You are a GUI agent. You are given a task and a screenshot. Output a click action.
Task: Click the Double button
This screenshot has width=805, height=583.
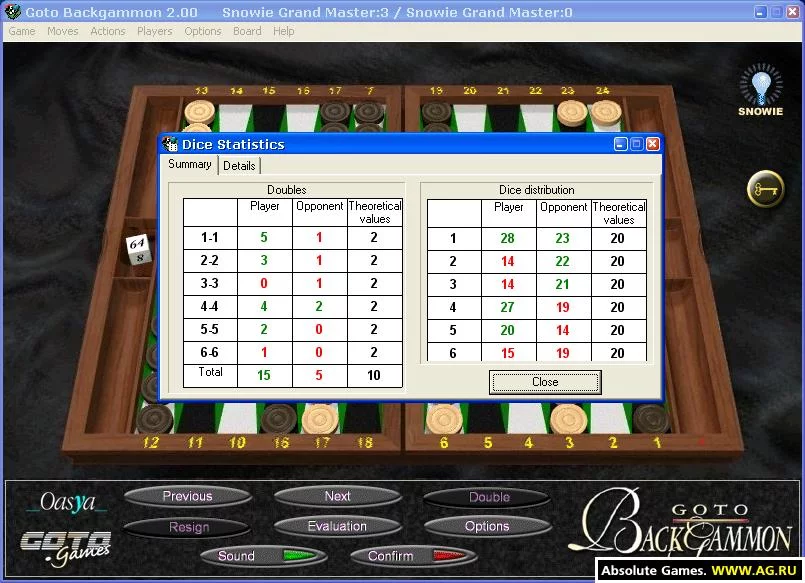pyautogui.click(x=488, y=497)
